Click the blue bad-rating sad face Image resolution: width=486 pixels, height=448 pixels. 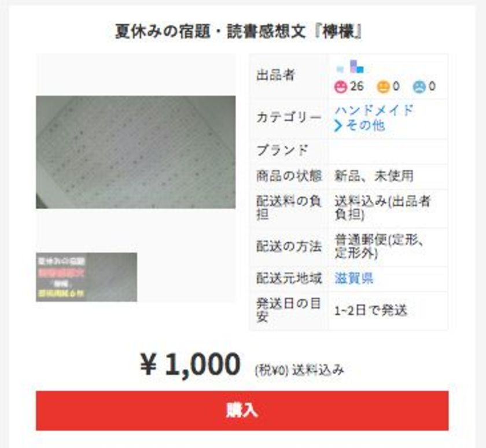(x=419, y=87)
